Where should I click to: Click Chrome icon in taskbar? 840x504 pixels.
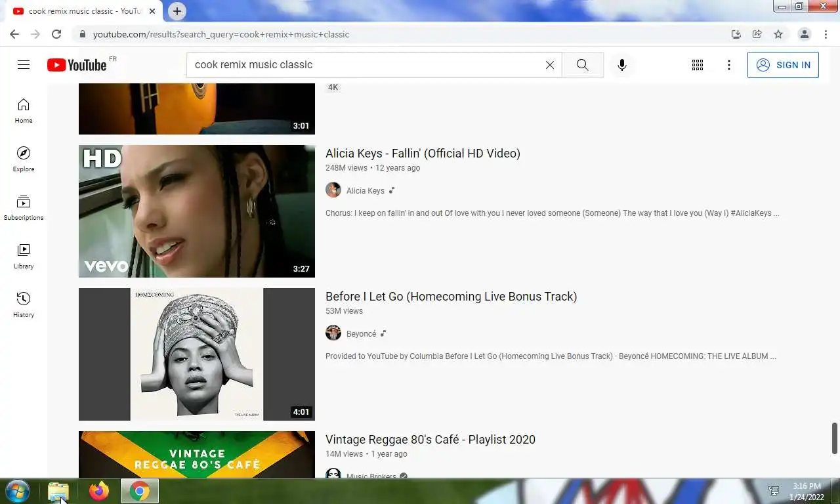point(140,491)
